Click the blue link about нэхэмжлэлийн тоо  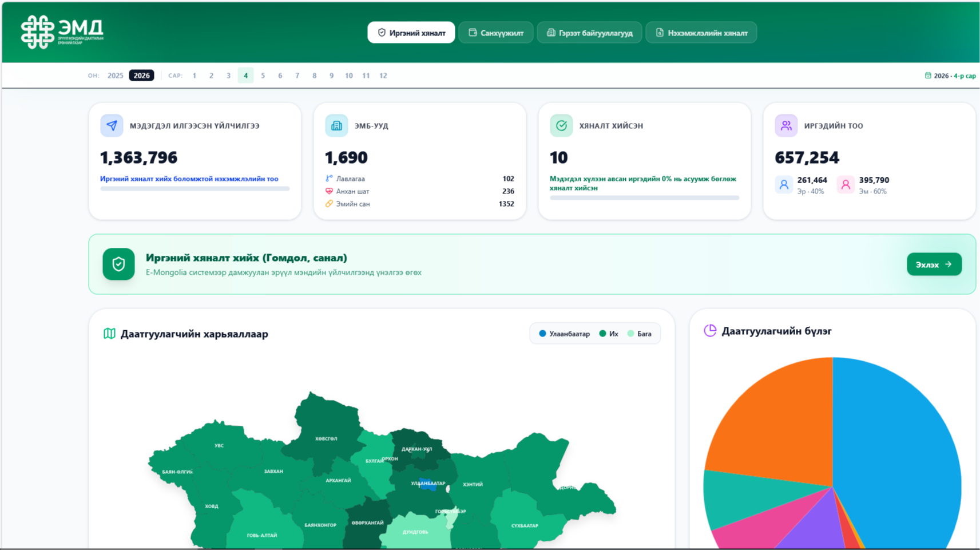189,179
